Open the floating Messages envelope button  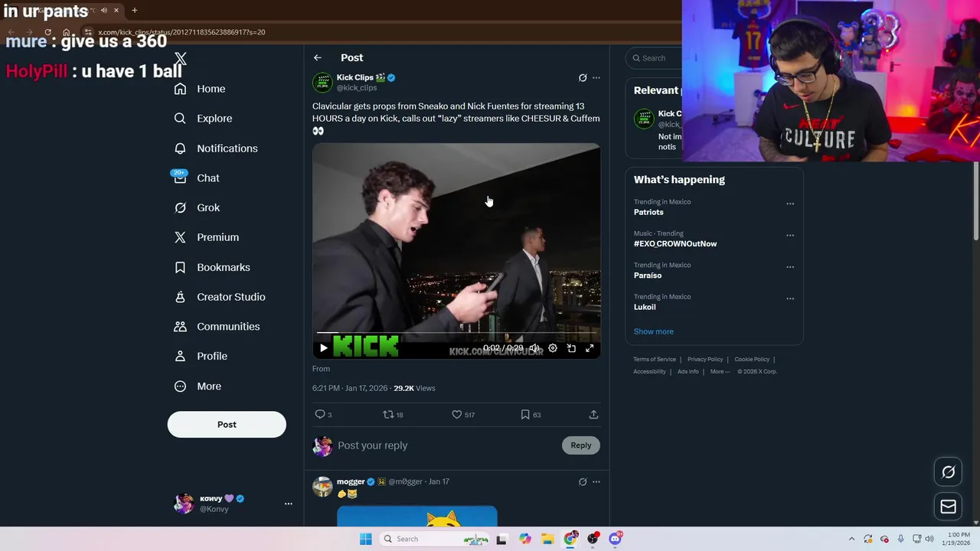948,507
